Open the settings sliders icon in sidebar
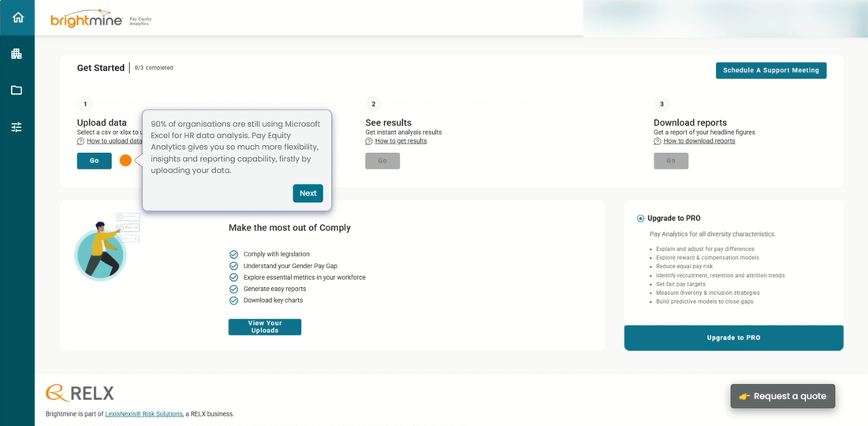Screen dimensions: 868x426 17,128
